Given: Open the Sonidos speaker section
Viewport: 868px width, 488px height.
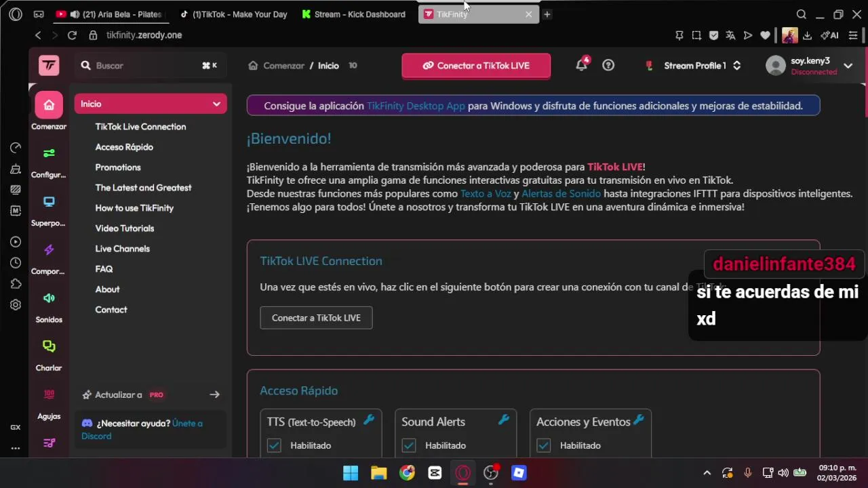Looking at the screenshot, I should (x=49, y=298).
